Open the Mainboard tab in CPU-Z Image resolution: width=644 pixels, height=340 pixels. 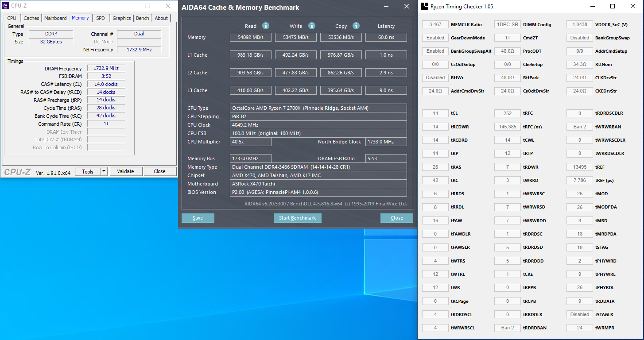coord(55,18)
